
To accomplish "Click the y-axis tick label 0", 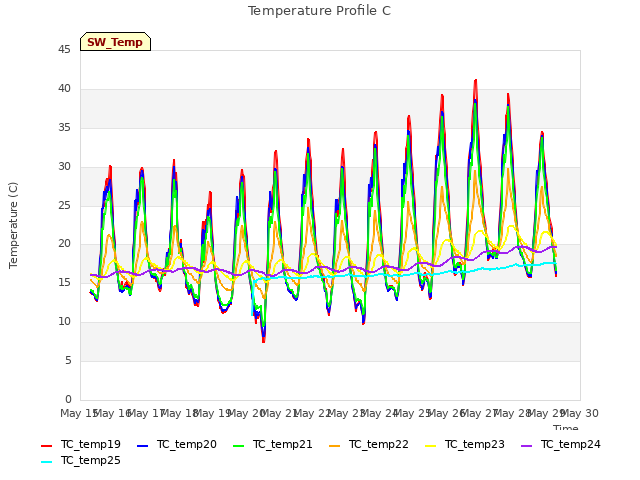I will coord(68,399).
